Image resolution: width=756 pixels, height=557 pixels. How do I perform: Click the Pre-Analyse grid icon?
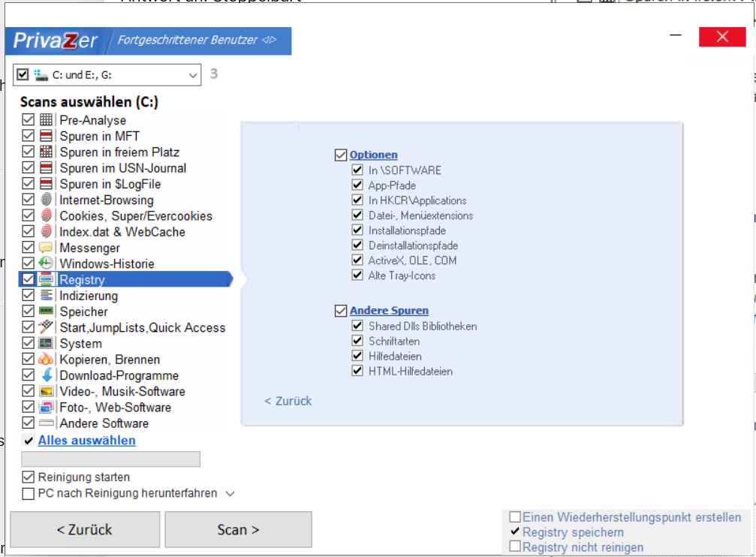tap(47, 120)
